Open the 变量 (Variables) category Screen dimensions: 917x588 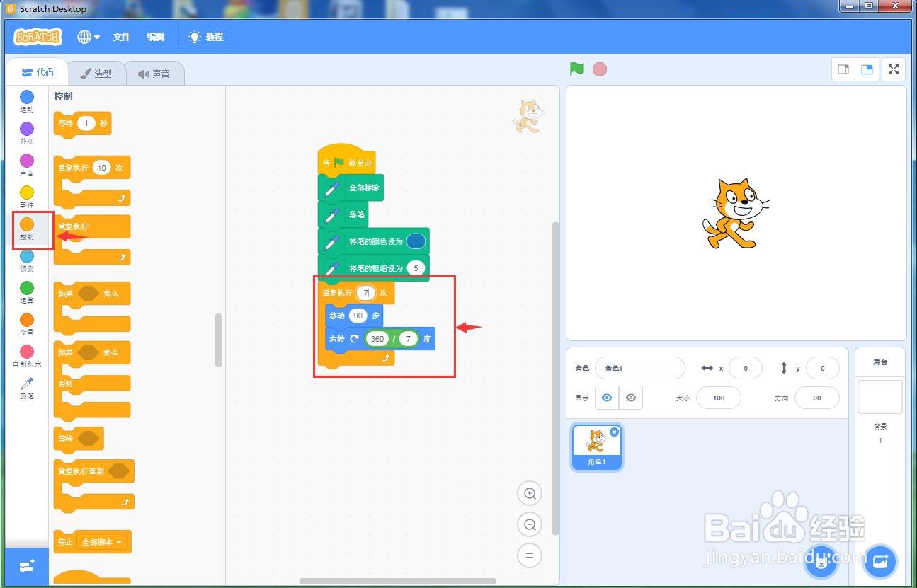coord(26,324)
